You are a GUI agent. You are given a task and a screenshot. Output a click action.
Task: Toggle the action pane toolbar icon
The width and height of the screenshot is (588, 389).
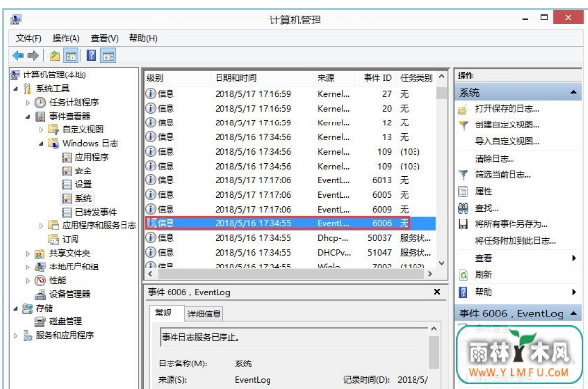108,56
